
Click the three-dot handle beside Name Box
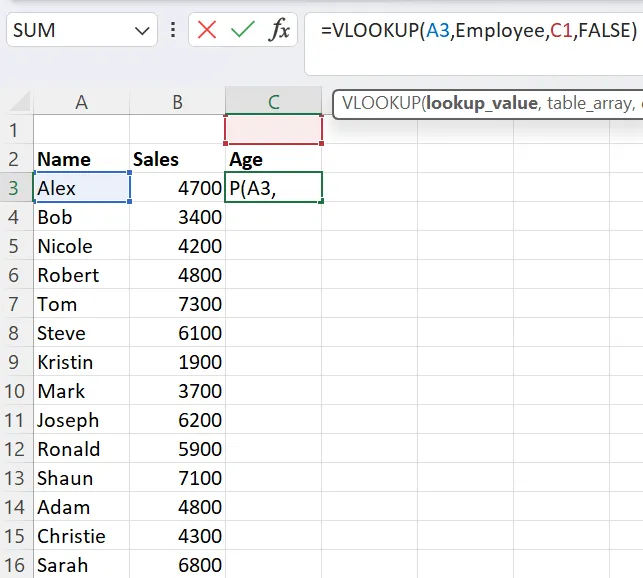(173, 30)
